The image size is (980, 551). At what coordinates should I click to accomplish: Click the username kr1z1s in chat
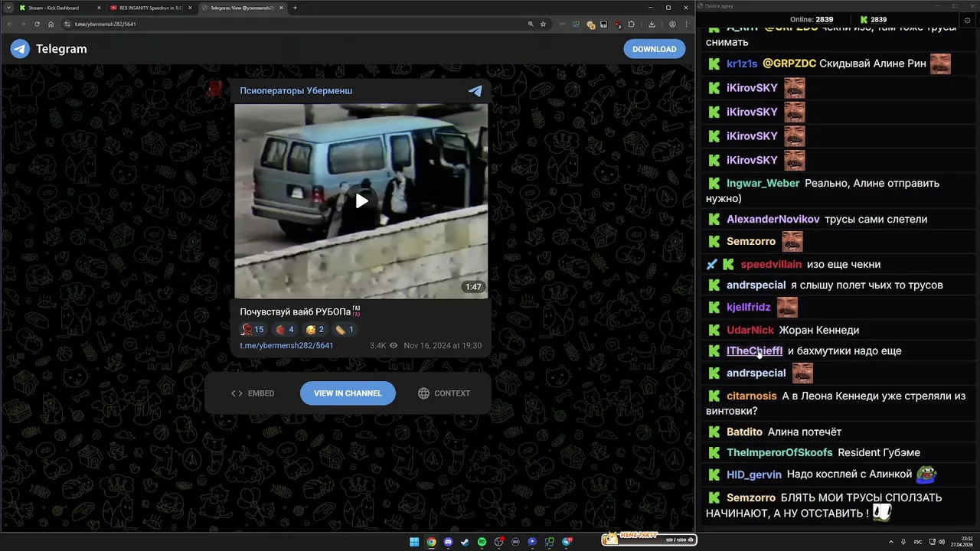(742, 64)
